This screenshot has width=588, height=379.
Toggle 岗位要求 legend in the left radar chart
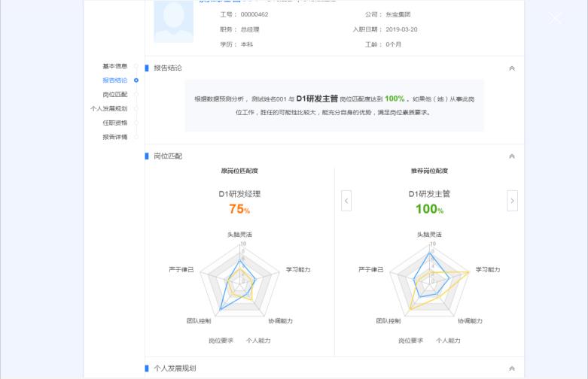pos(221,341)
